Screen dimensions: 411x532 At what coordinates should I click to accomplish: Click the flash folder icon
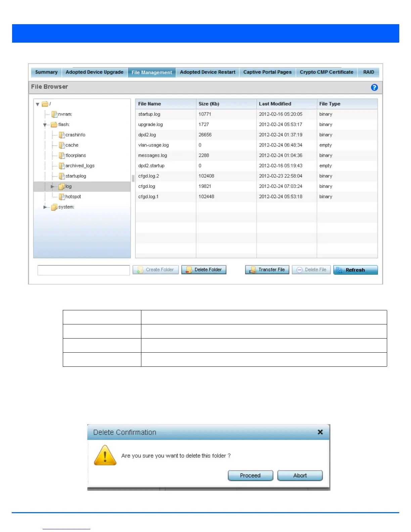(54, 125)
